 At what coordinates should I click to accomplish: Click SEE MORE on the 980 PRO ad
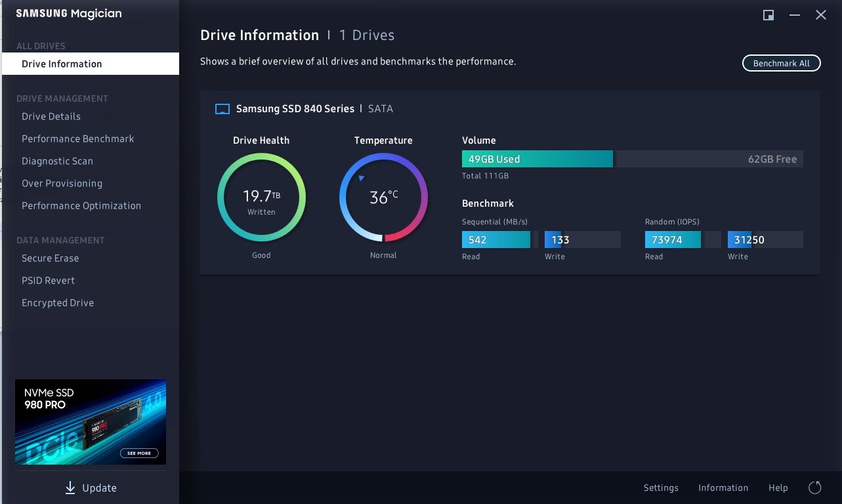[x=139, y=453]
